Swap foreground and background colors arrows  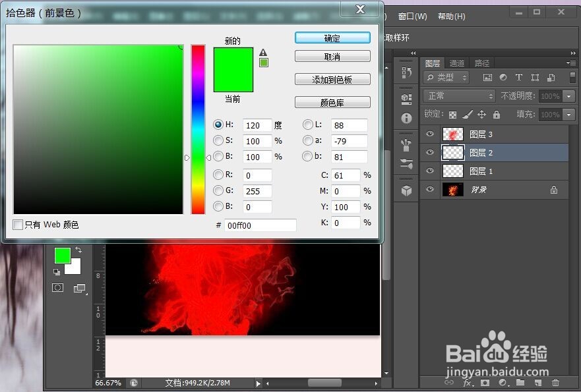[78, 250]
